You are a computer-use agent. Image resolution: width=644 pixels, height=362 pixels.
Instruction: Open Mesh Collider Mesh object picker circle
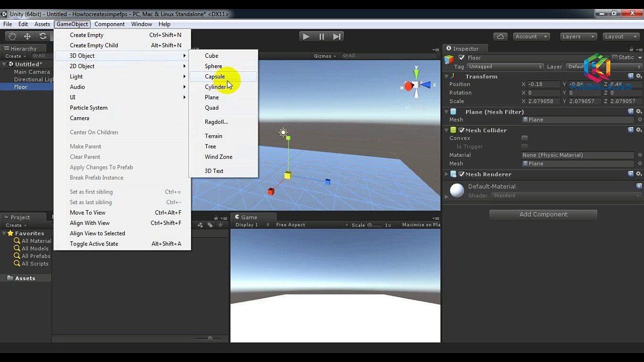[x=640, y=163]
